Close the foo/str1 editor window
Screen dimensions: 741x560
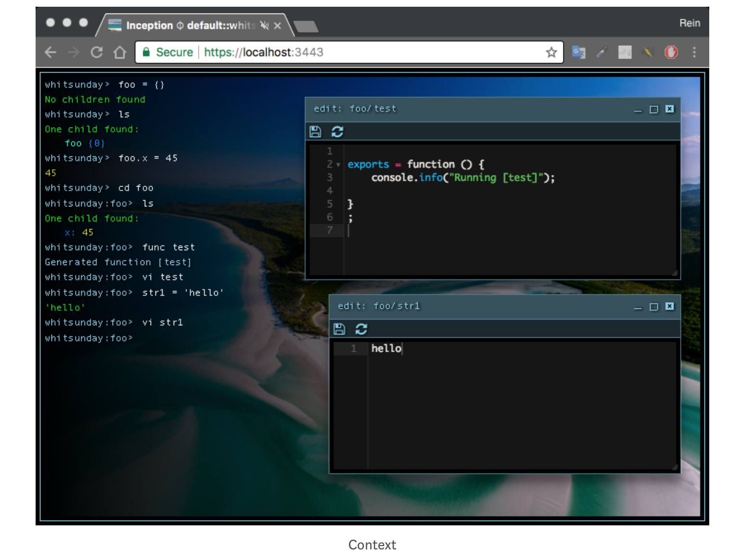[x=669, y=306]
